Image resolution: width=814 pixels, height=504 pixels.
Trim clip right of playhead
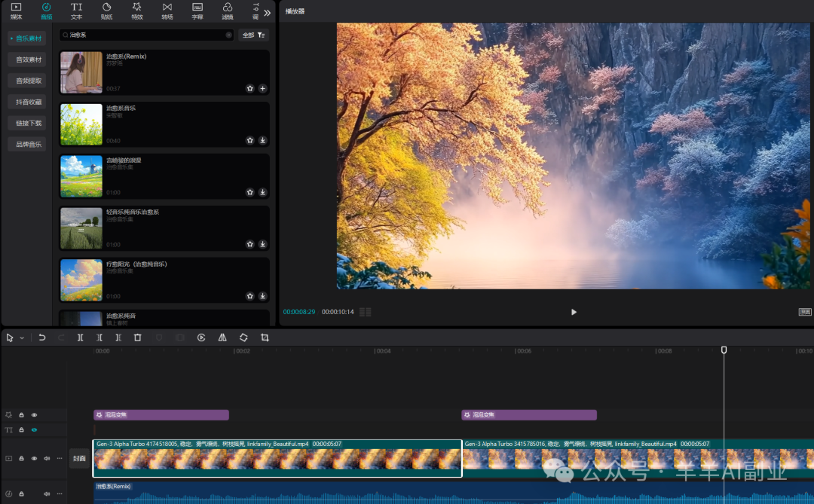pos(118,338)
